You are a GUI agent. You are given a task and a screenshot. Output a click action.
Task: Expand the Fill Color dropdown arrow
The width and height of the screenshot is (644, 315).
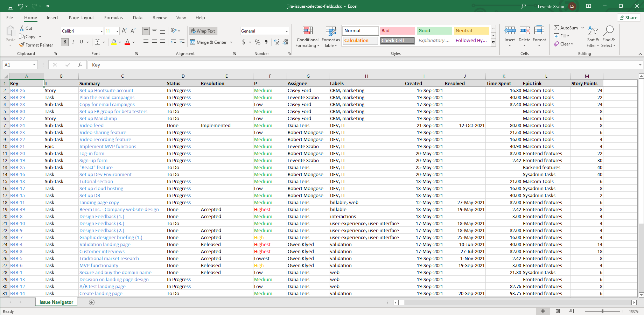coord(119,42)
